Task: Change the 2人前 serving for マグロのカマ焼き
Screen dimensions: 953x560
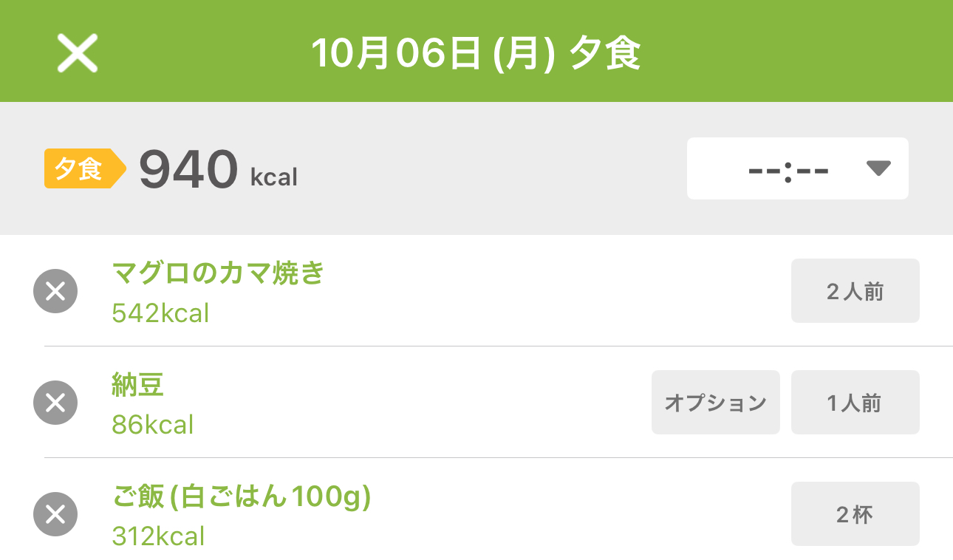Action: [855, 291]
